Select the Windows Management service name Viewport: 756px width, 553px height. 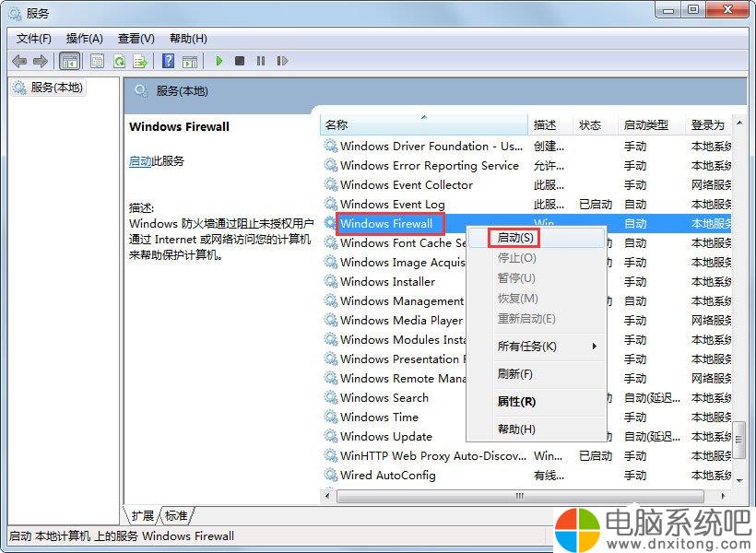[x=402, y=300]
